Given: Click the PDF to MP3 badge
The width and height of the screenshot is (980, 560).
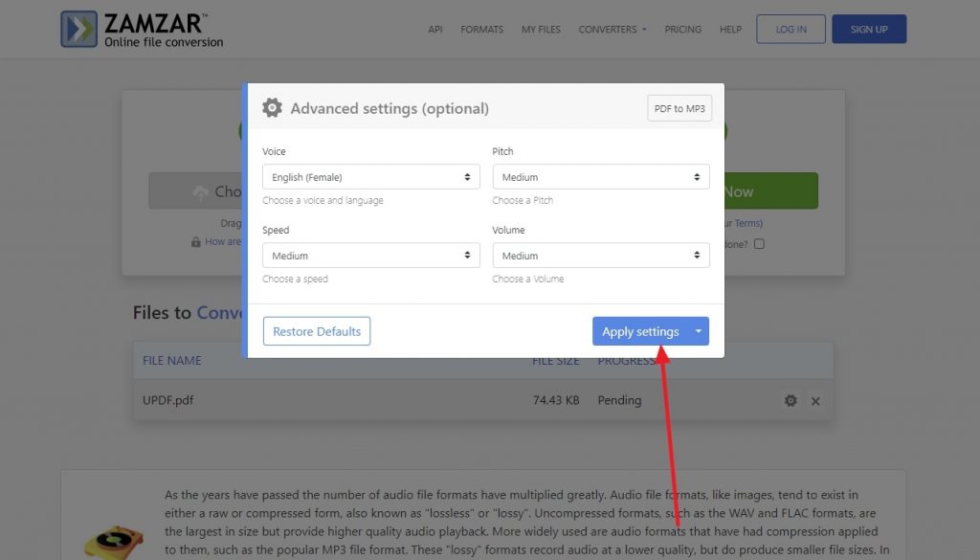Looking at the screenshot, I should (x=679, y=108).
